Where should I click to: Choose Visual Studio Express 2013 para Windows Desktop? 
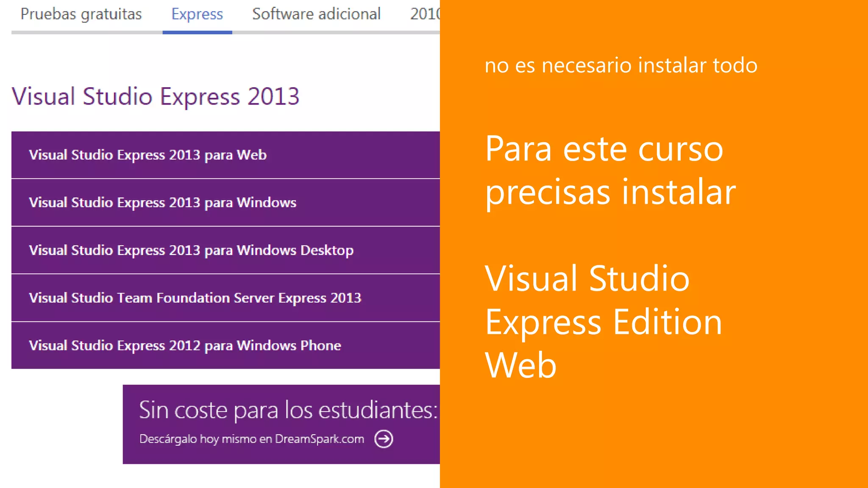pyautogui.click(x=225, y=250)
